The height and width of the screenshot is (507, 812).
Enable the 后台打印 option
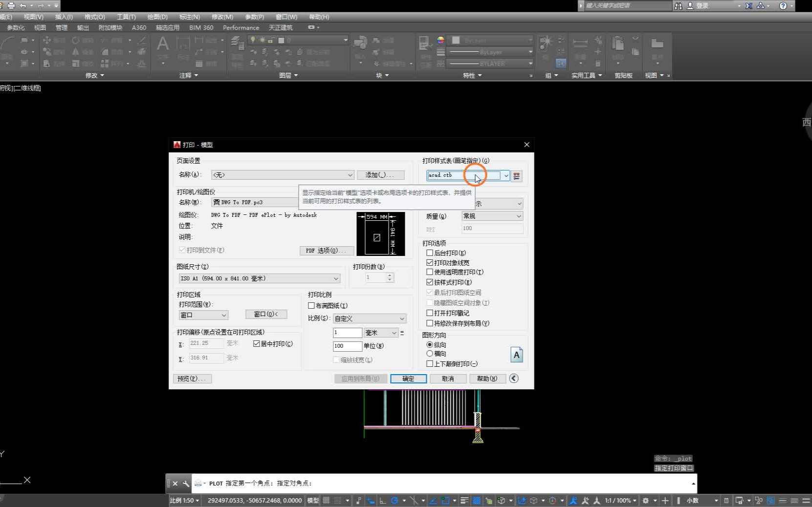[430, 253]
